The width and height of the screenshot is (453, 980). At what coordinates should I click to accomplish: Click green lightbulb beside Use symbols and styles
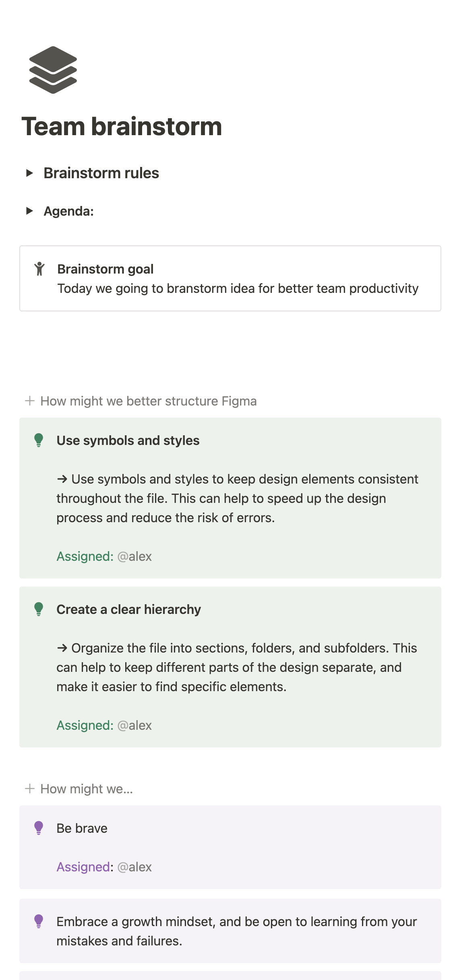pos(39,440)
